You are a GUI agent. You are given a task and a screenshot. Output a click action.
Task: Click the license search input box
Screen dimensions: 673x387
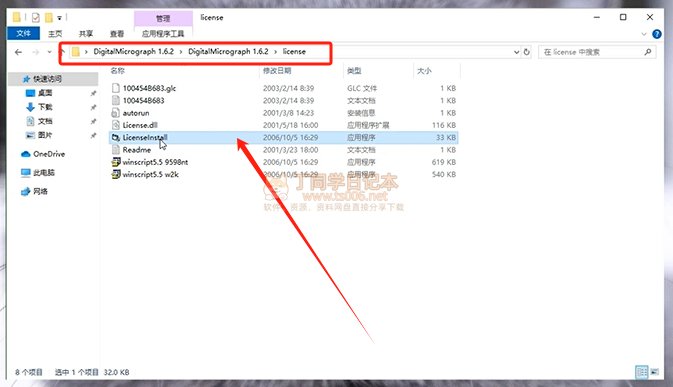click(x=592, y=52)
